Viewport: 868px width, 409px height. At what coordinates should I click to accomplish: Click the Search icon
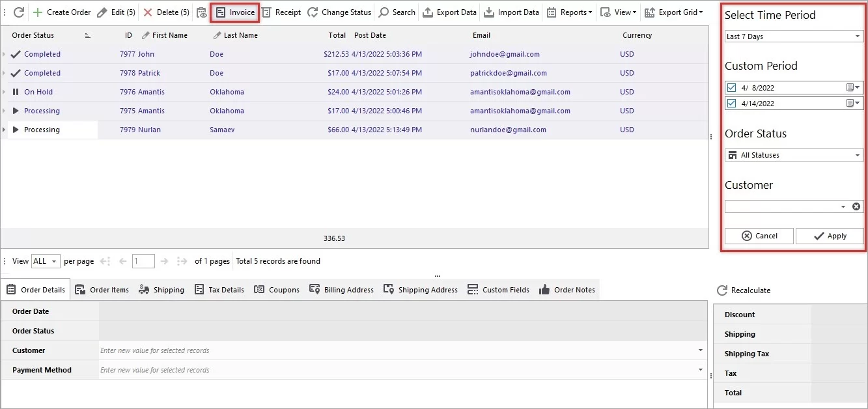pyautogui.click(x=397, y=12)
